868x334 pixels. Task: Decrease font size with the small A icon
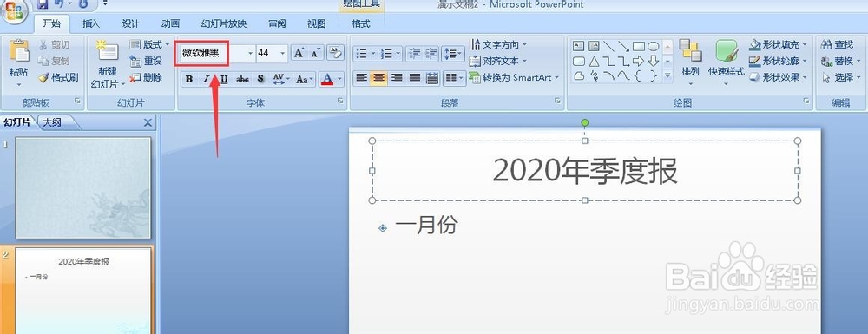tap(316, 53)
